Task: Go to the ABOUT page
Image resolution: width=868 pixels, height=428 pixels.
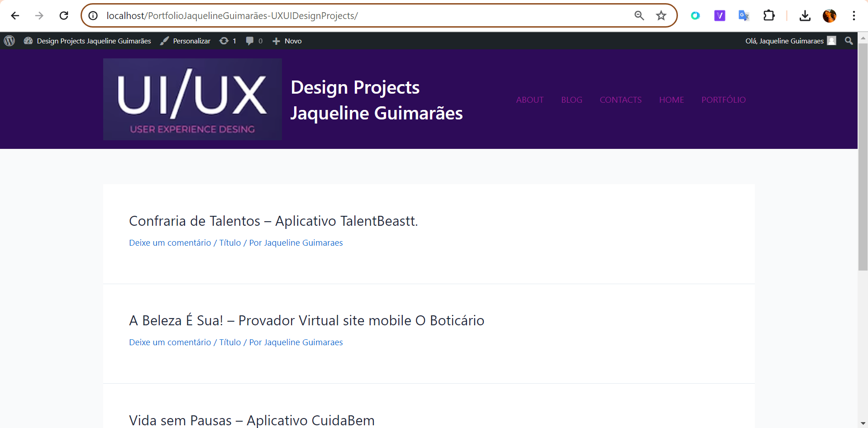Action: click(530, 100)
